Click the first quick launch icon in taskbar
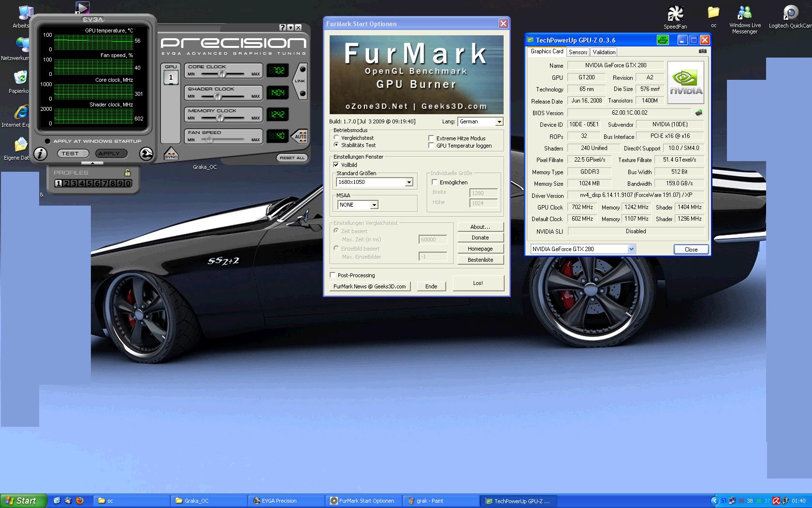The width and height of the screenshot is (812, 508). click(x=57, y=501)
